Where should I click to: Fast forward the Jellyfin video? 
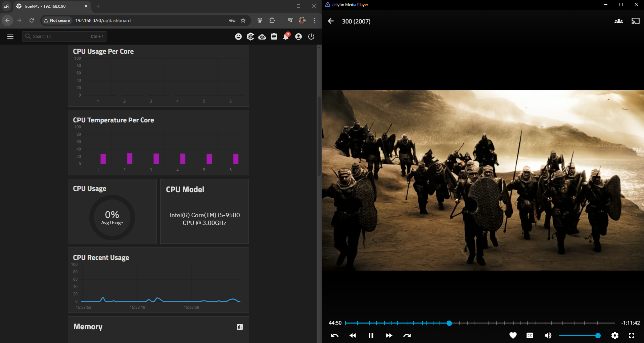pos(389,335)
